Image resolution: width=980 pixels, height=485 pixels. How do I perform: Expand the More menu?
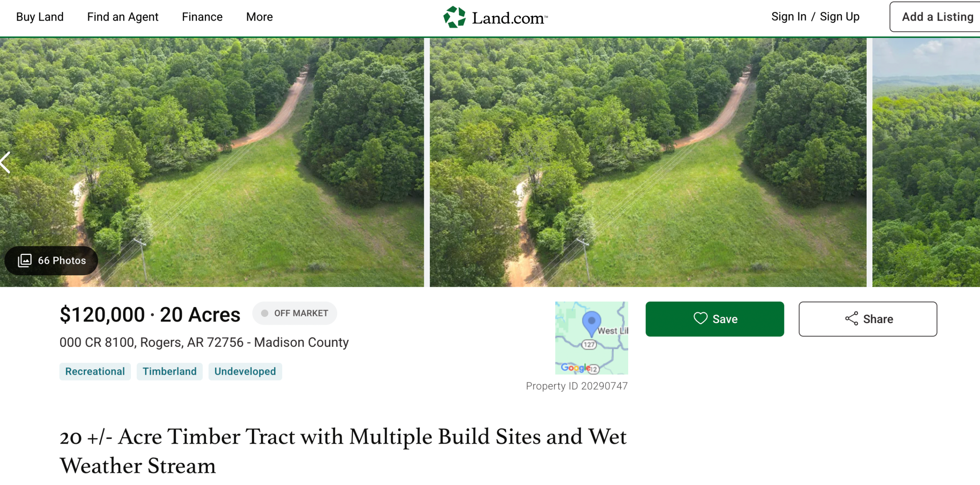pyautogui.click(x=259, y=17)
